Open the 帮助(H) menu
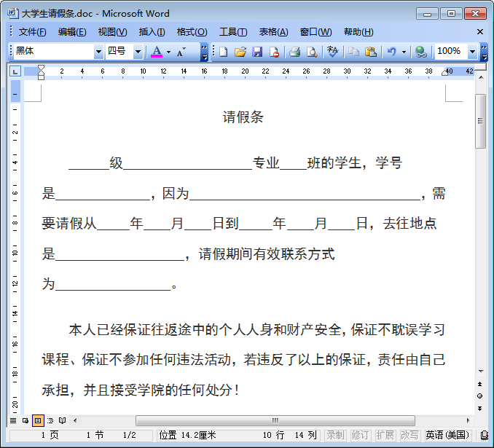This screenshot has width=494, height=448. pyautogui.click(x=358, y=32)
